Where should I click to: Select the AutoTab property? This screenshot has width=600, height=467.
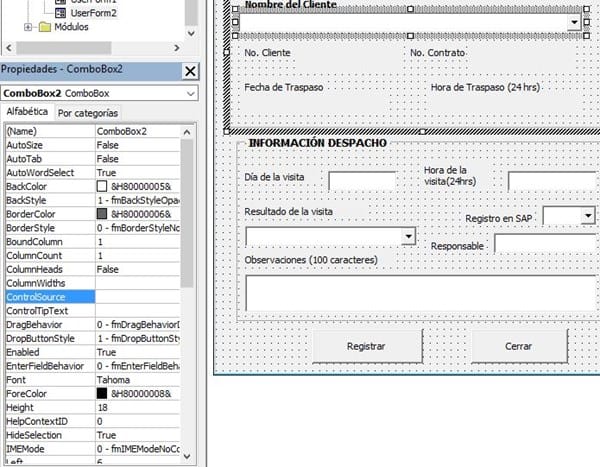pyautogui.click(x=50, y=159)
